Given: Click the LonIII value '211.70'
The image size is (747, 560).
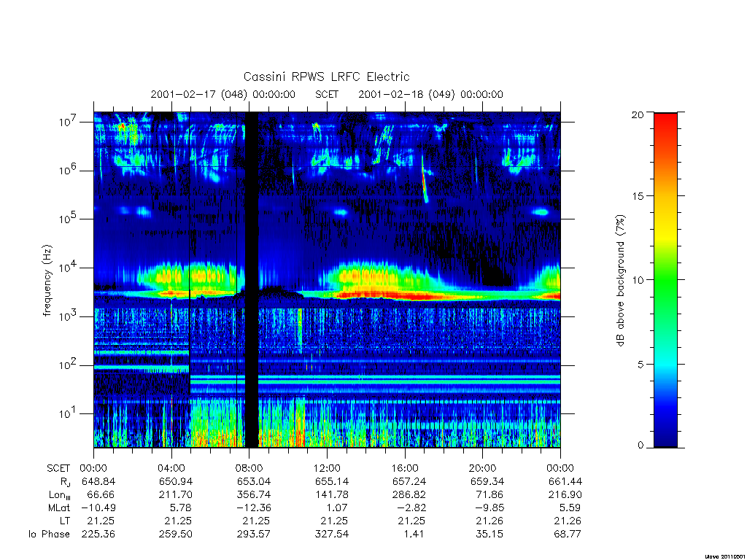Looking at the screenshot, I should [175, 495].
